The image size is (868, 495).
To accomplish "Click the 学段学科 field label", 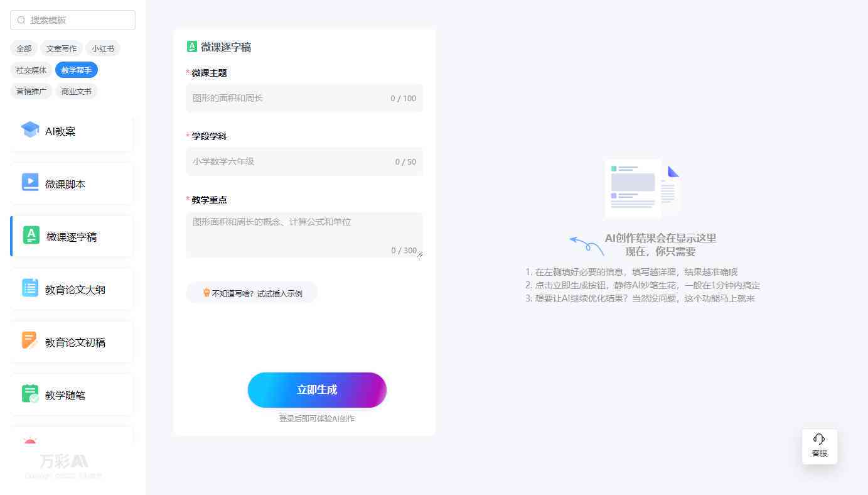I will pos(209,136).
